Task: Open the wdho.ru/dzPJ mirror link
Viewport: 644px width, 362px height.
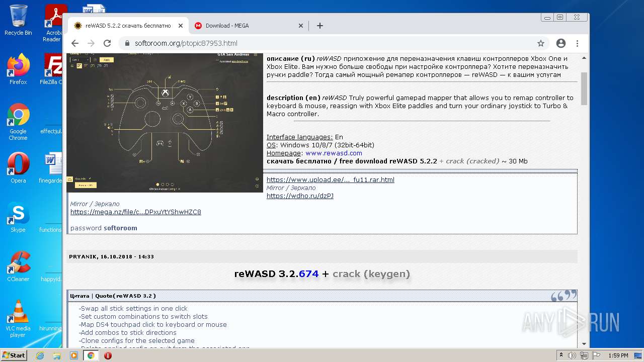Action: [300, 196]
